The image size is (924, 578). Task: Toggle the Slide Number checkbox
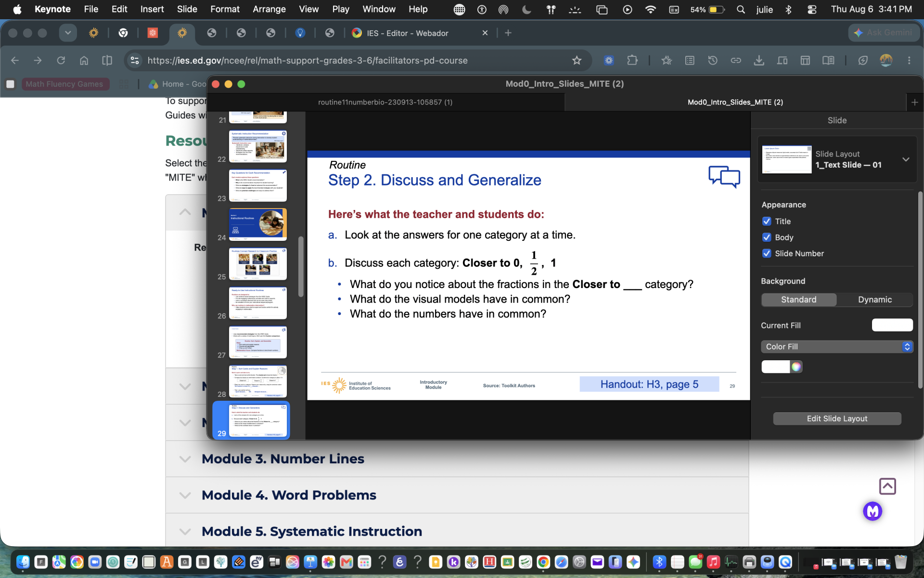[767, 253]
